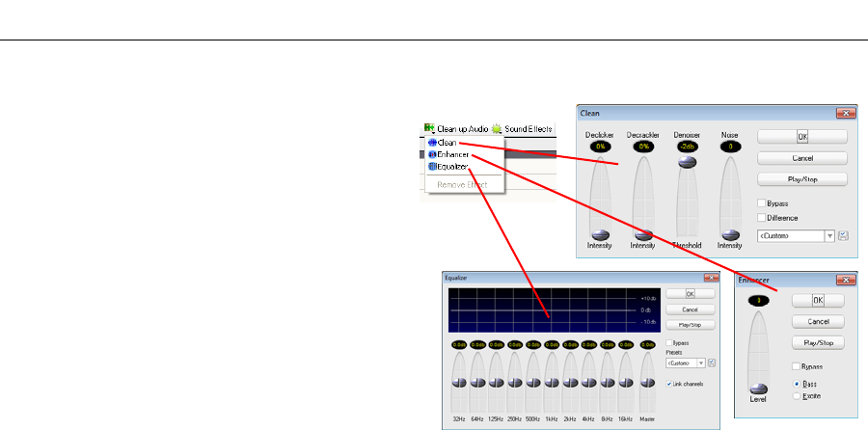Click the 125Hz equalizer slider knob
This screenshot has height=430, width=868.
point(497,383)
